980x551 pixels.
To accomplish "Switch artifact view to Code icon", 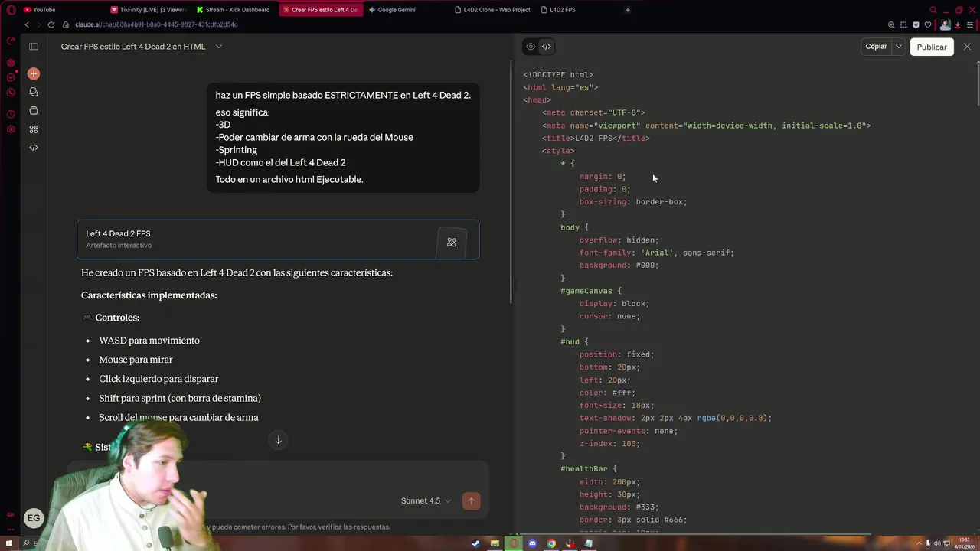I will (547, 47).
